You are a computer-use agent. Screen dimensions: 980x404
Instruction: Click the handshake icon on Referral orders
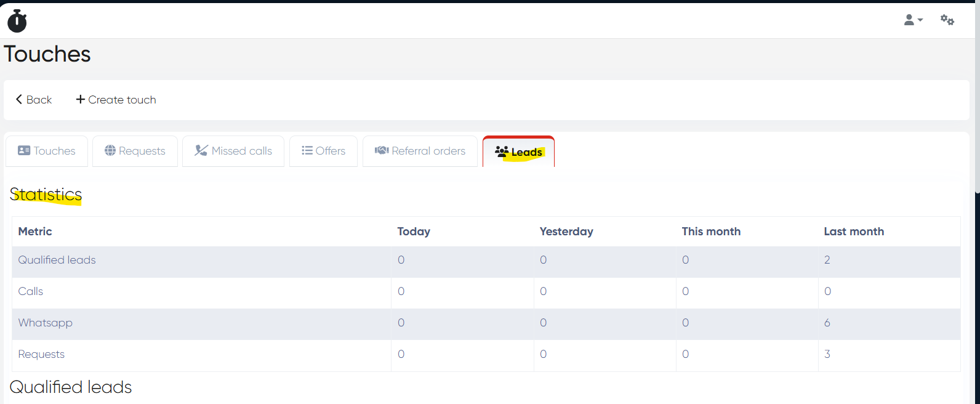[x=382, y=150]
